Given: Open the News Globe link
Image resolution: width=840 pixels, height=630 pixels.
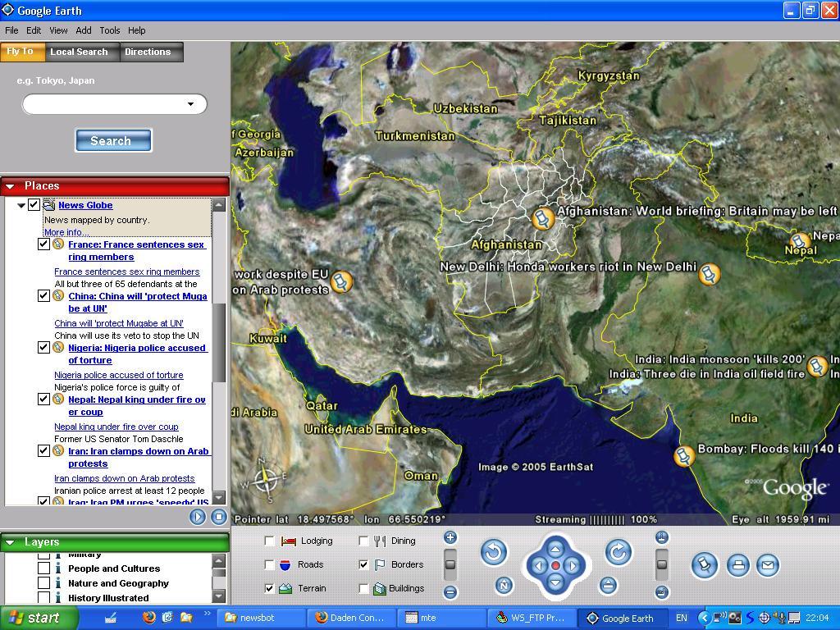Looking at the screenshot, I should (85, 205).
